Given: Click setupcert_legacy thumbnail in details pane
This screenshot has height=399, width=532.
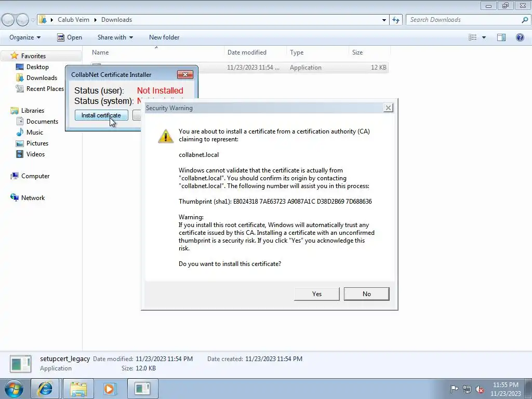Looking at the screenshot, I should (21, 364).
